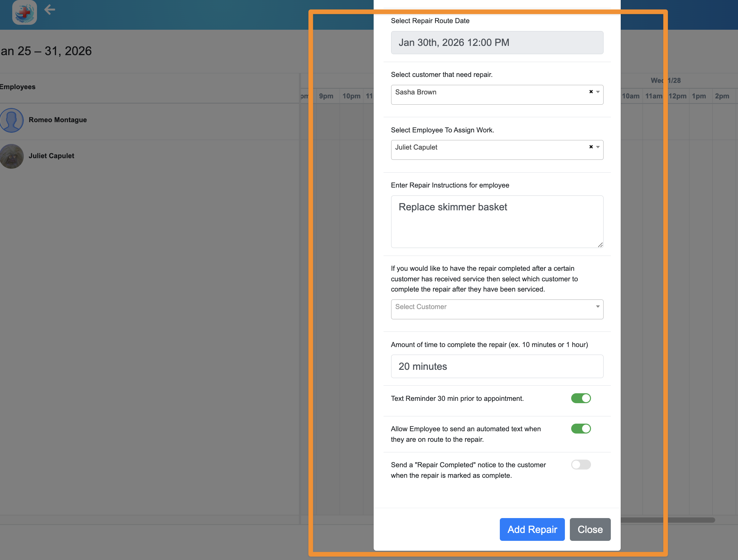Click the textarea resize handle
Viewport: 738px width, 560px height.
click(600, 245)
